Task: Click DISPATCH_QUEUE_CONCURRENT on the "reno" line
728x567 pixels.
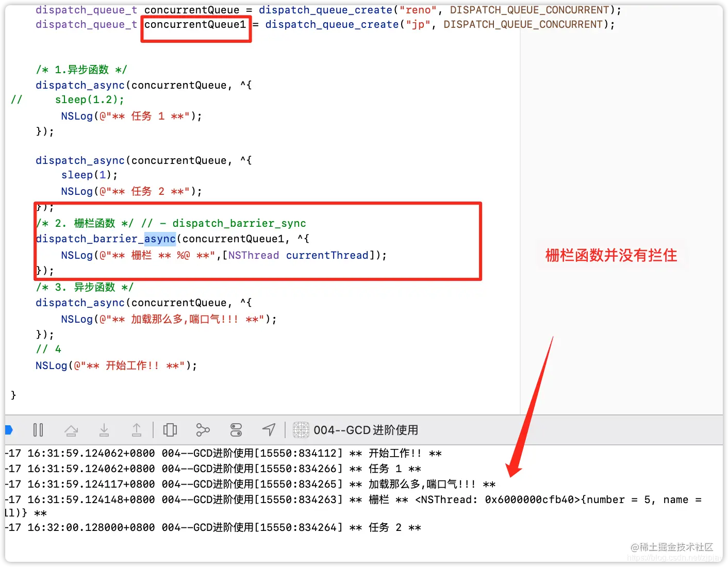Action: 530,10
